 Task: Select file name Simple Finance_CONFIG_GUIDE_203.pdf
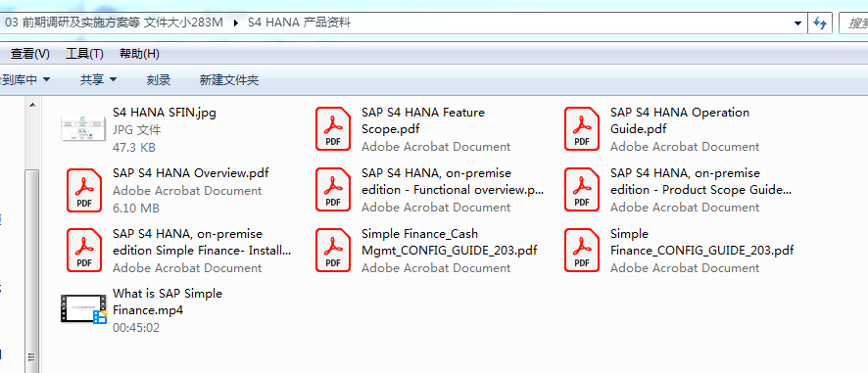point(701,242)
